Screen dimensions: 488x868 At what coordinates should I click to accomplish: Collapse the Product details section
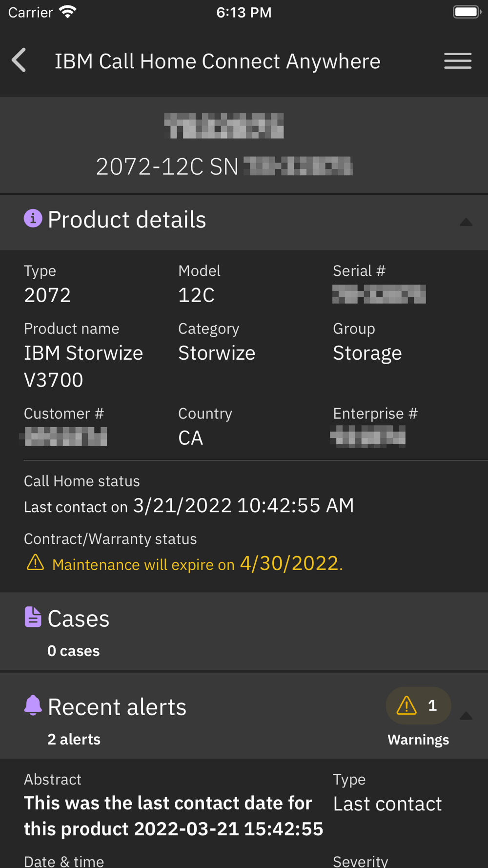(466, 222)
